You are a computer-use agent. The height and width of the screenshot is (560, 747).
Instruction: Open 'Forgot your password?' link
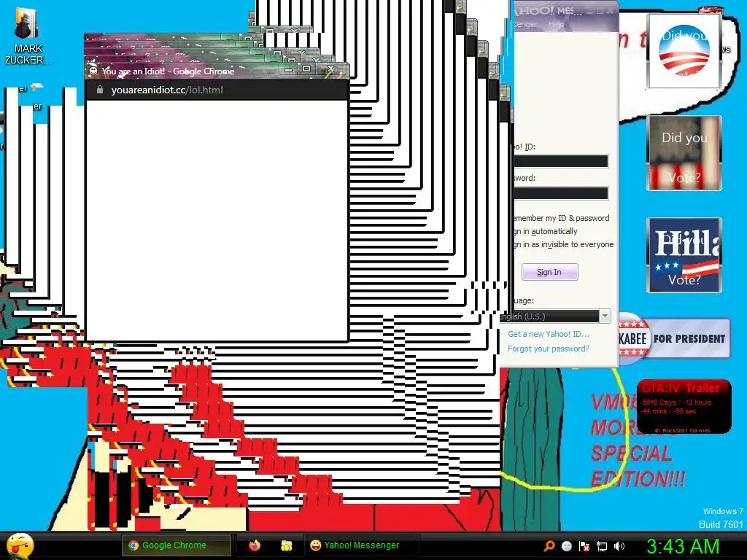coord(549,349)
